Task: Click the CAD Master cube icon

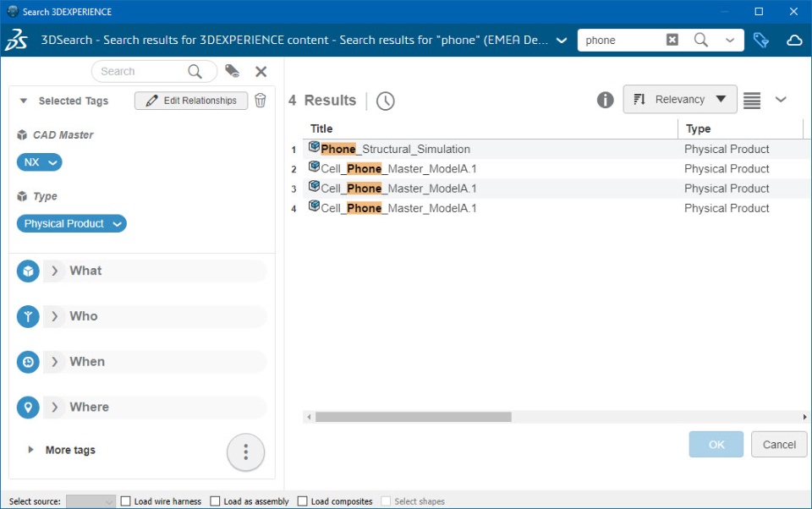Action: pos(22,135)
